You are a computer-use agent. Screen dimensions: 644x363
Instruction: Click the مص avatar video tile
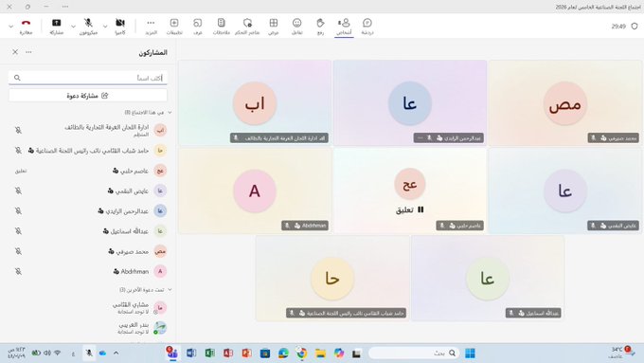click(565, 103)
